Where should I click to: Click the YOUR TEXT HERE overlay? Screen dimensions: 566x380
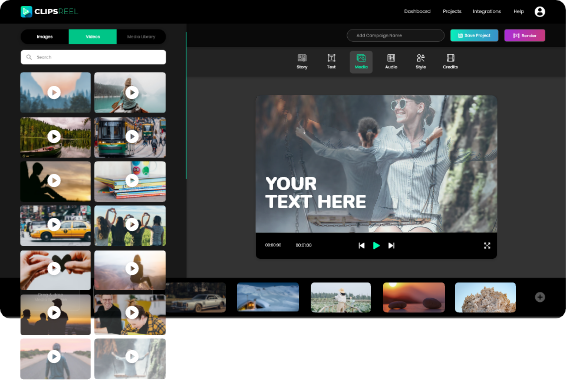[x=315, y=193]
